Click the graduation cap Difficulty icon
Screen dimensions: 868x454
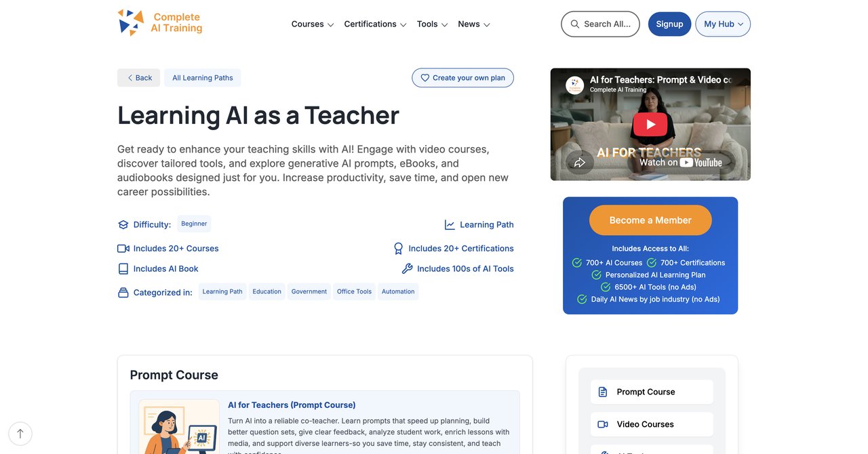tap(123, 225)
